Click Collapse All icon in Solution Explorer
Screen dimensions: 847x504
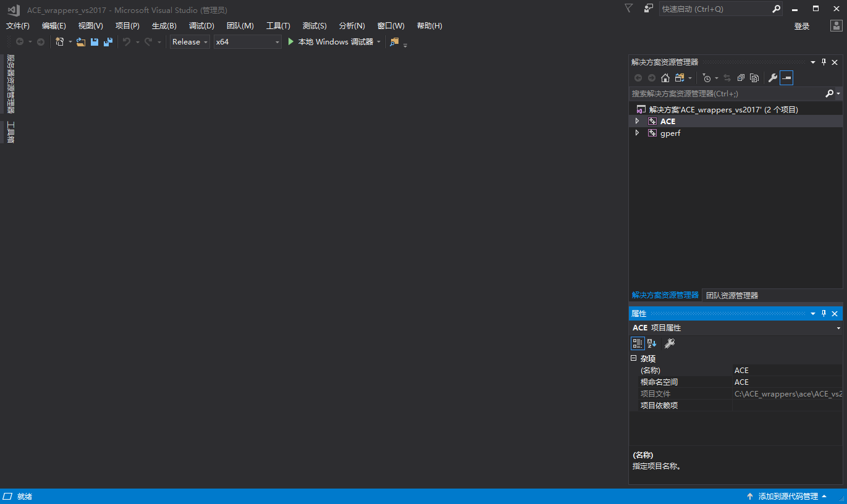(x=741, y=78)
